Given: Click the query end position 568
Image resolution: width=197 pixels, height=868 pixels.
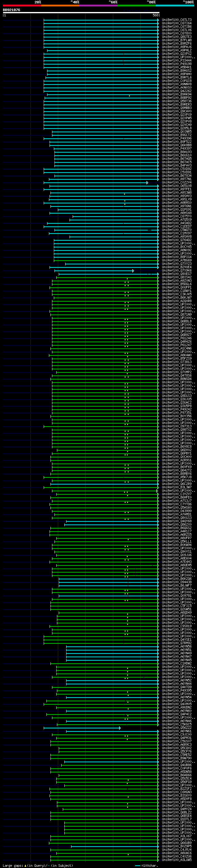Looking at the screenshot, I should click(155, 15).
